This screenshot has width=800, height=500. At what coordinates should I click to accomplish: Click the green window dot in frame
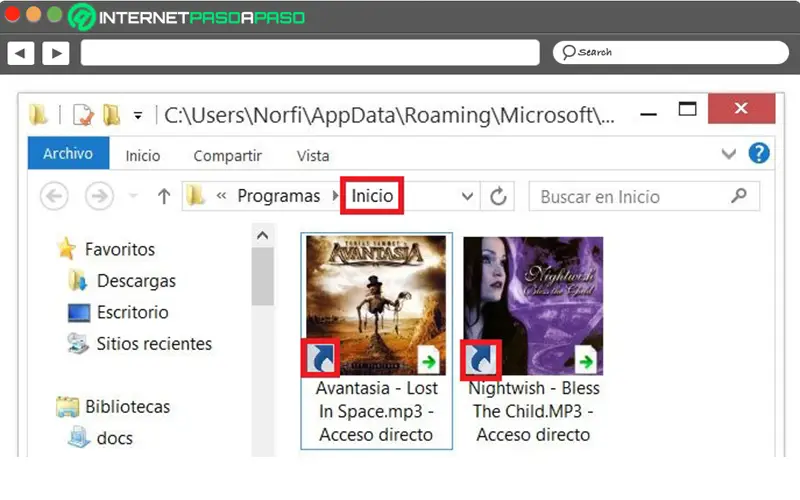[55, 14]
